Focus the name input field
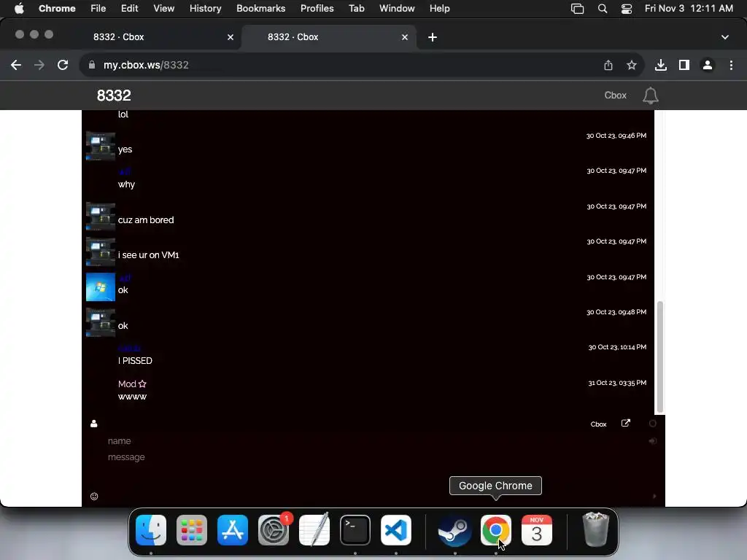 tap(371, 441)
